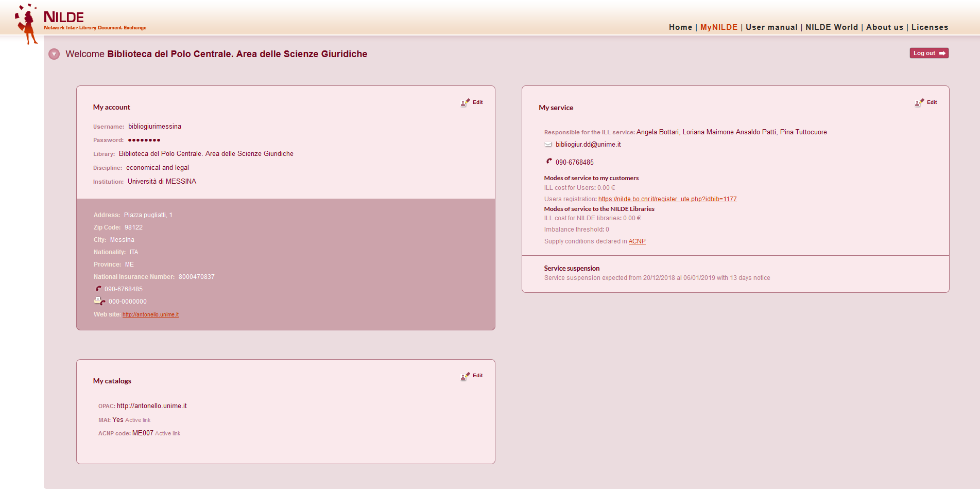
Task: Click the institution Università di MESSINA
Action: click(x=162, y=182)
